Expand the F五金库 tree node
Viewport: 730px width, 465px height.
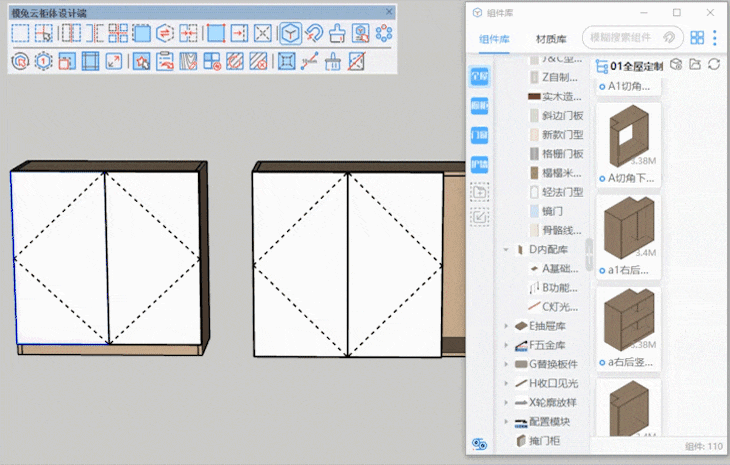(x=507, y=345)
